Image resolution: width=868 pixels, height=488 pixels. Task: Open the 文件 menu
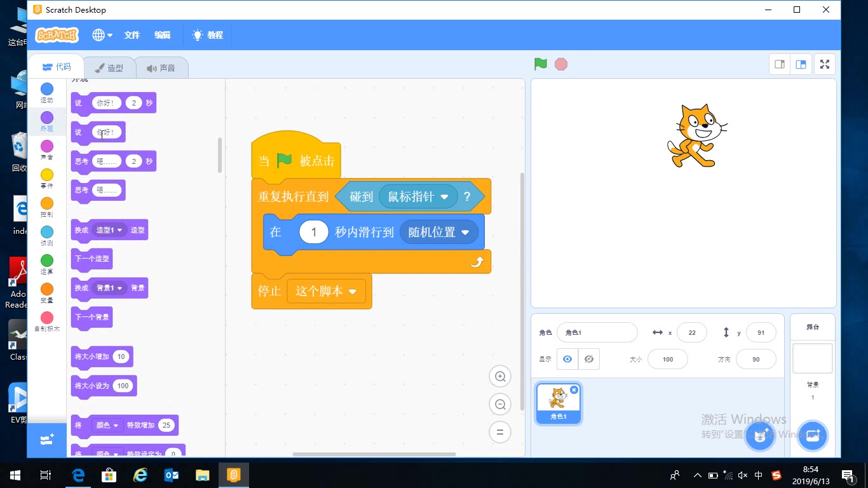[132, 35]
